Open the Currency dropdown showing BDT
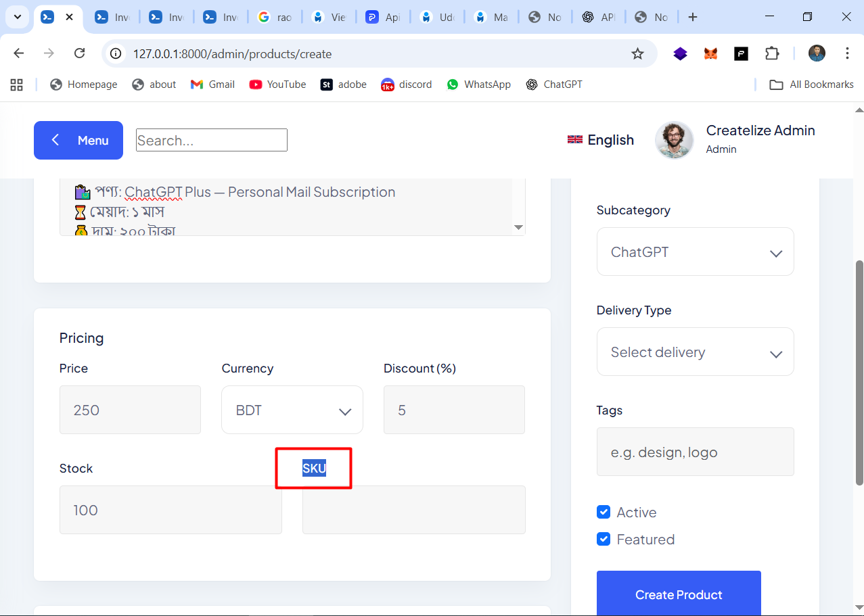The width and height of the screenshot is (864, 616). 292,410
